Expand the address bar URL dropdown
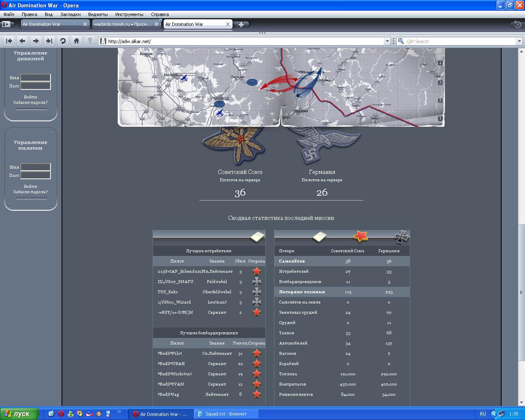Viewport: 525px width, 420px height. coord(387,41)
